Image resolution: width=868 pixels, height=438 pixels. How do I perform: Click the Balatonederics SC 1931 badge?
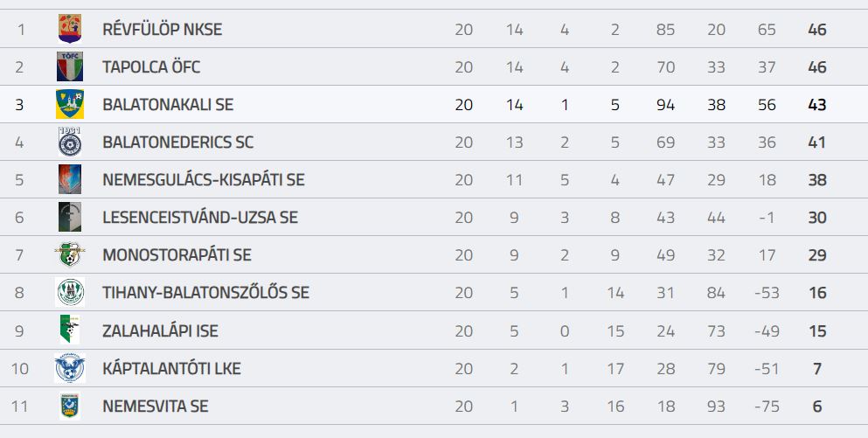pyautogui.click(x=70, y=142)
